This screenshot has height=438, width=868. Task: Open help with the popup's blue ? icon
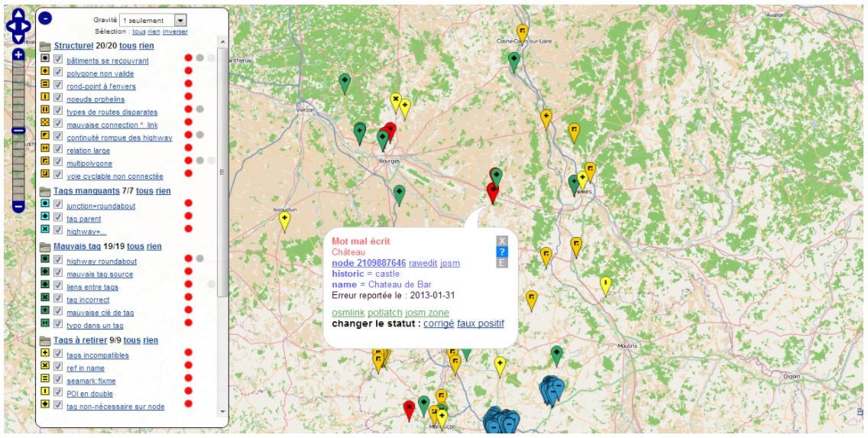[x=502, y=251]
